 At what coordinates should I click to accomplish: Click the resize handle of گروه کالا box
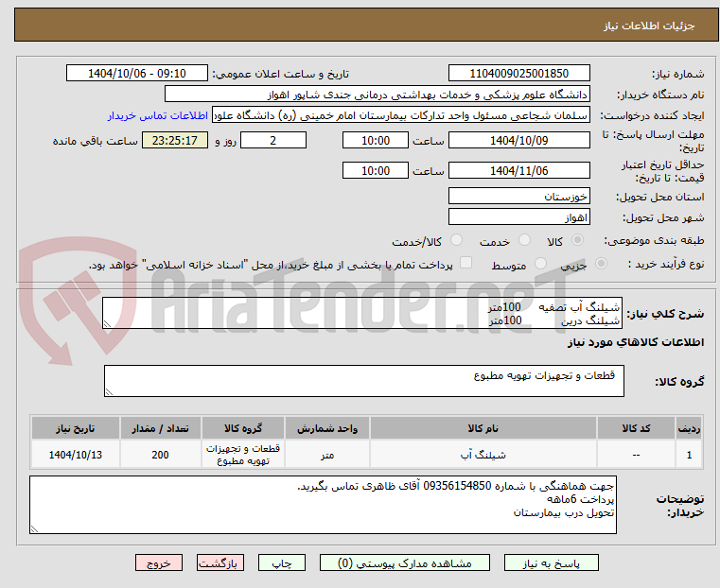109,391
